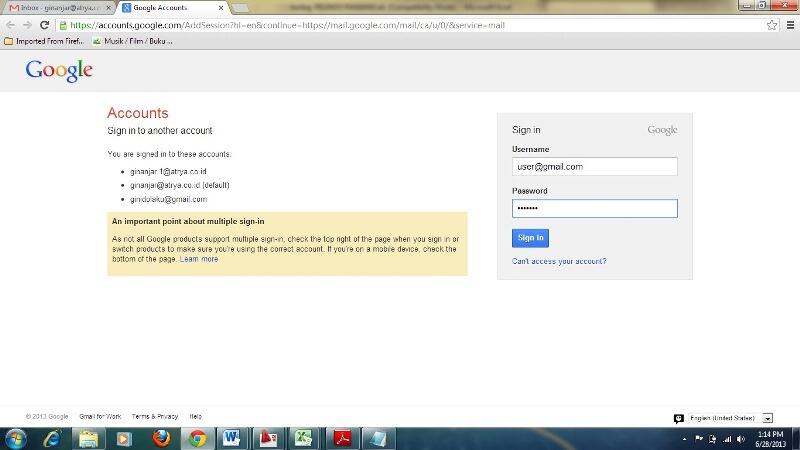
Task: Open Windows Explorer folder from taskbar
Action: (88, 439)
